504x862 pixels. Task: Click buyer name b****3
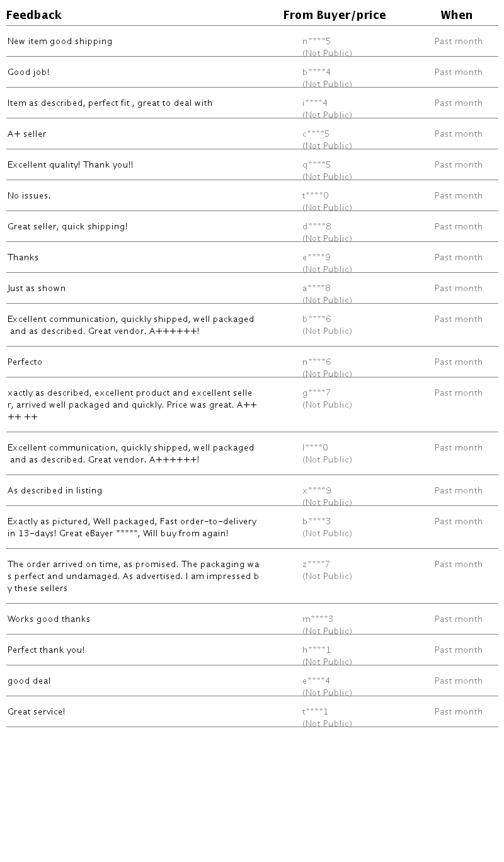(x=316, y=522)
